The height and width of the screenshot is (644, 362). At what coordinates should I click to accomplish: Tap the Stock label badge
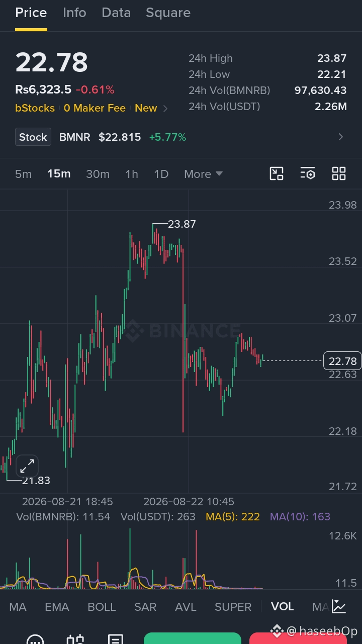(x=33, y=137)
